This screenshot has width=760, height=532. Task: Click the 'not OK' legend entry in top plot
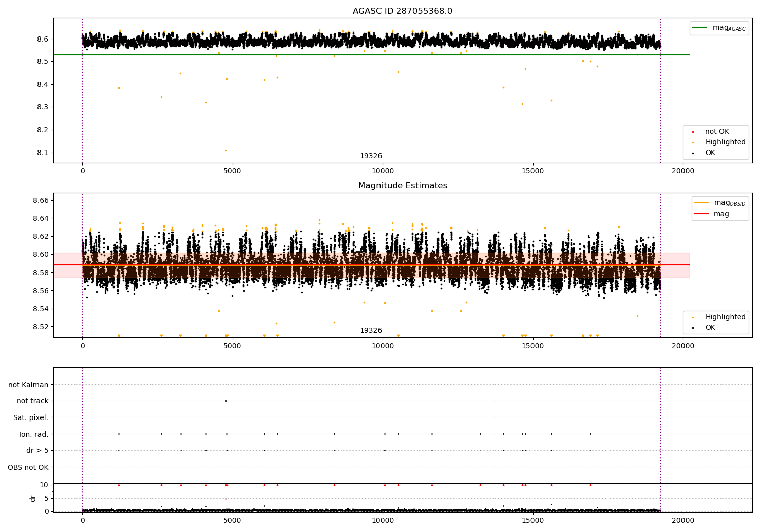tap(716, 132)
